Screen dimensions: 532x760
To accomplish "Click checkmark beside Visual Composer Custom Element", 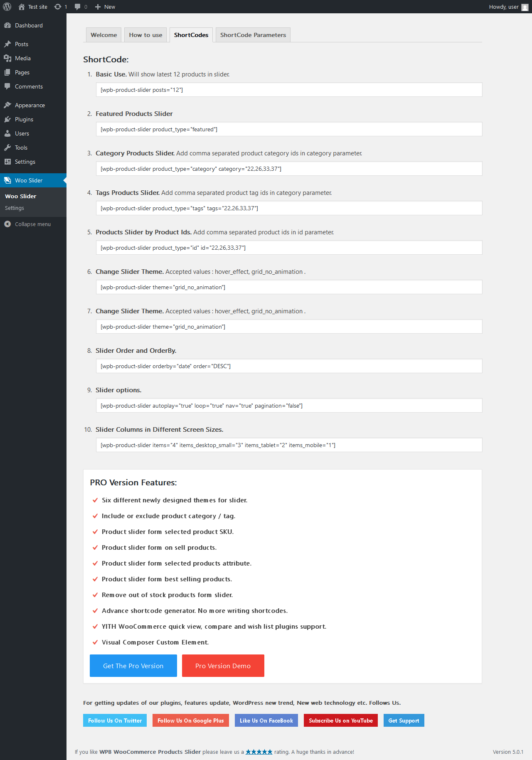I will coord(95,642).
